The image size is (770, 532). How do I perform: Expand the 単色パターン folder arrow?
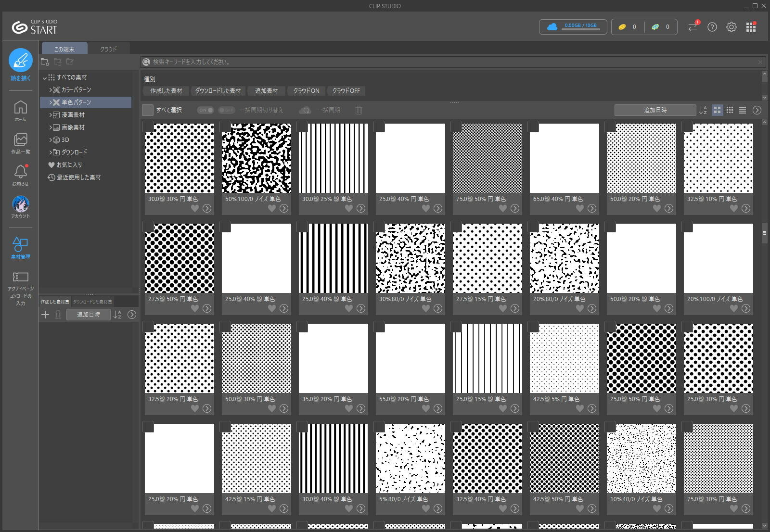point(50,102)
